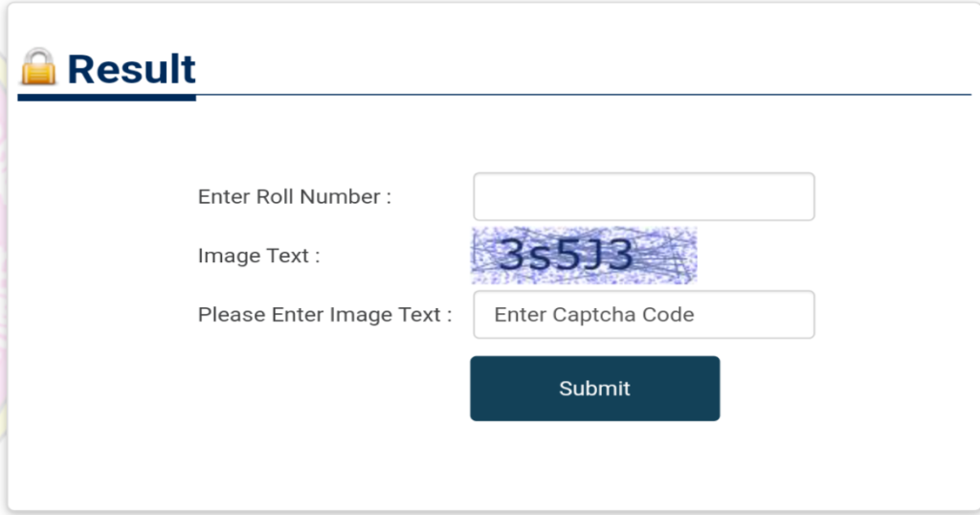Focus the Enter Captcha Code field

pyautogui.click(x=644, y=314)
